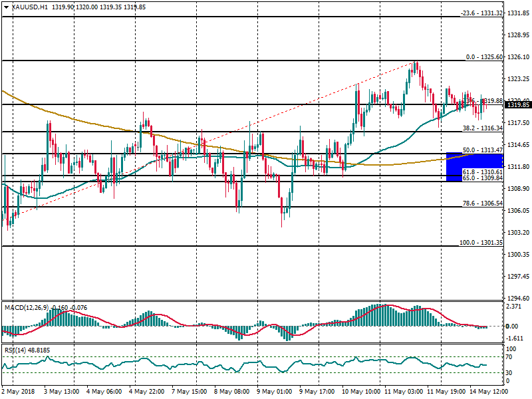Click the 2 May 2018 date label
Screen dimensions: 532x399
[19, 392]
